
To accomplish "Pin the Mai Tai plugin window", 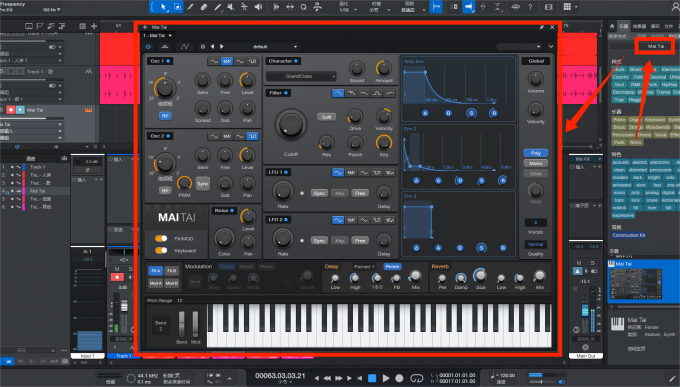I will [x=542, y=27].
